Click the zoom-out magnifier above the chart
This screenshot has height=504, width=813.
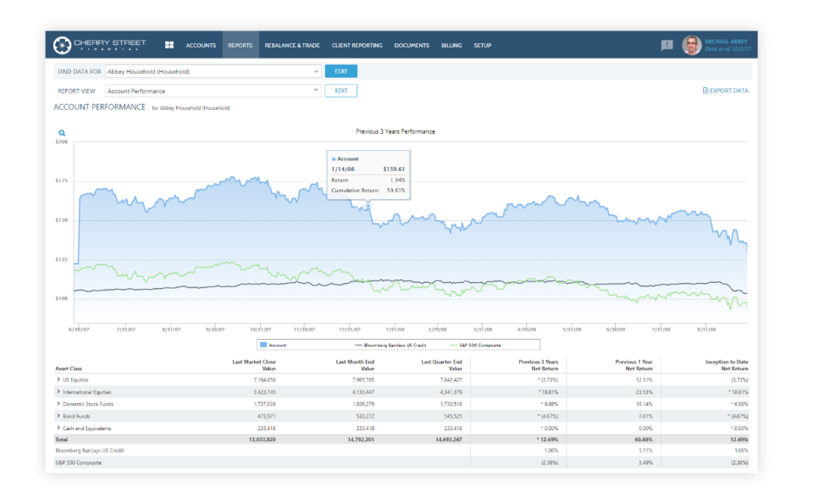(x=60, y=132)
